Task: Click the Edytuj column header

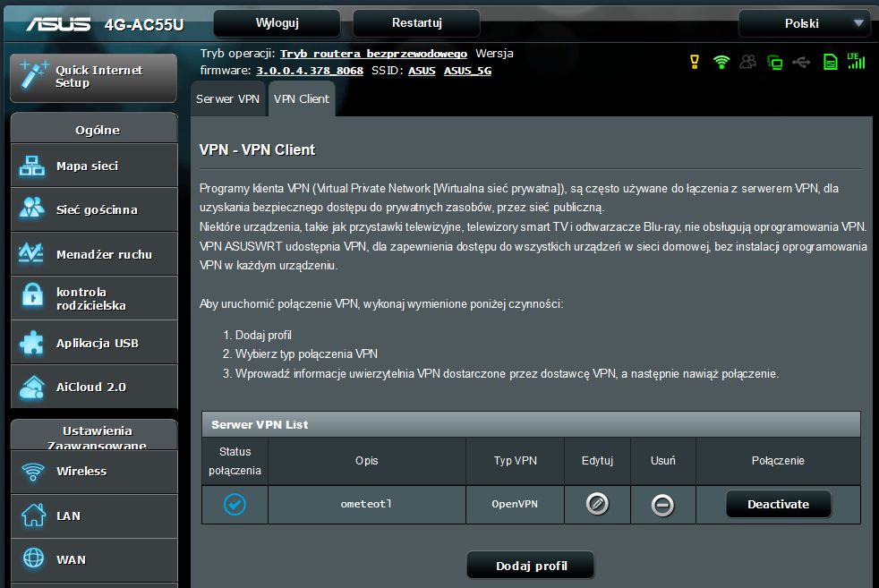Action: tap(597, 461)
